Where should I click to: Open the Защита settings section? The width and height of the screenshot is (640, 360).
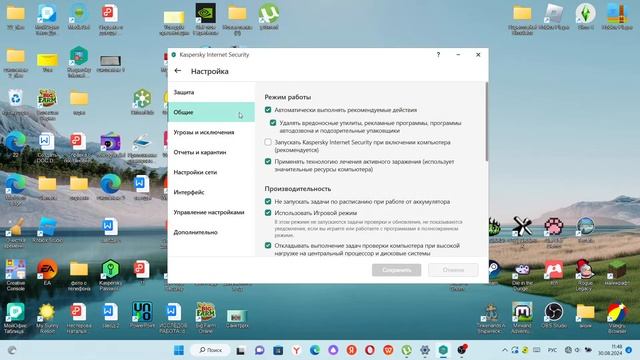[211, 92]
